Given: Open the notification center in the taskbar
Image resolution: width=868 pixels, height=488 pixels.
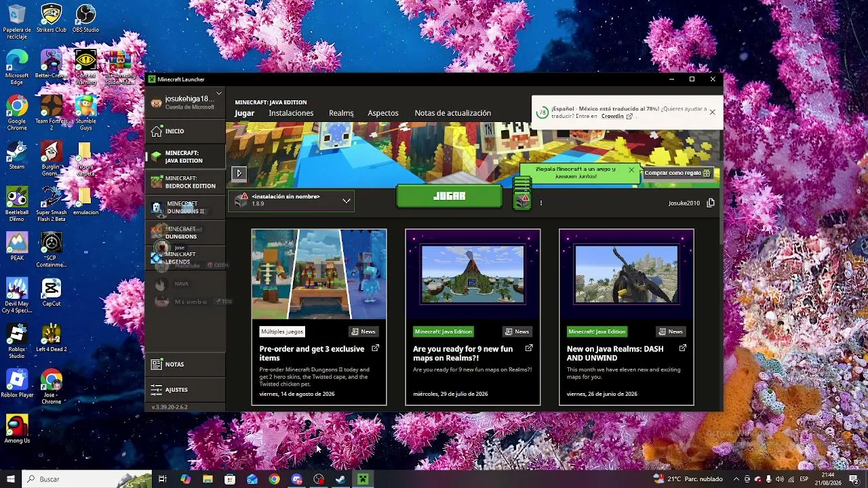Looking at the screenshot, I should [x=854, y=479].
